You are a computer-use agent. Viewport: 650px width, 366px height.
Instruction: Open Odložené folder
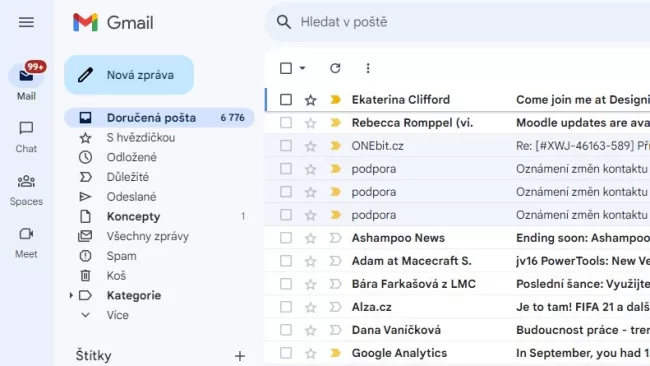point(159,157)
